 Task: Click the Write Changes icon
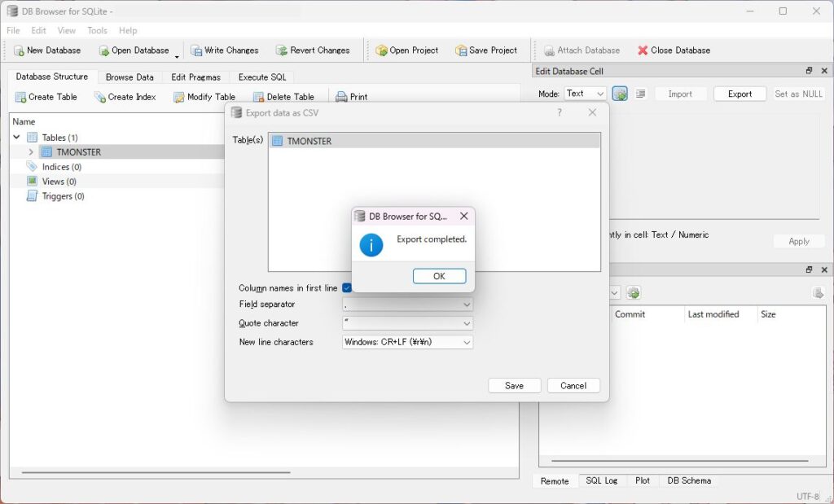point(196,50)
